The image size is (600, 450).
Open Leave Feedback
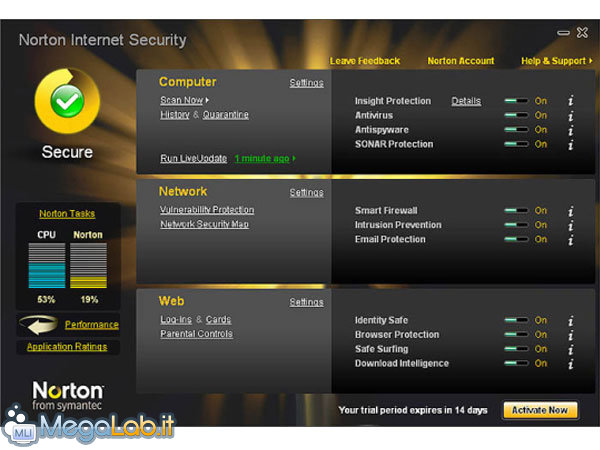(365, 61)
